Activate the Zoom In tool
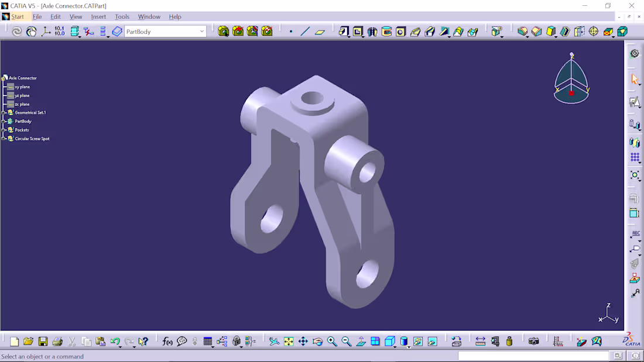The height and width of the screenshot is (362, 644). click(332, 341)
